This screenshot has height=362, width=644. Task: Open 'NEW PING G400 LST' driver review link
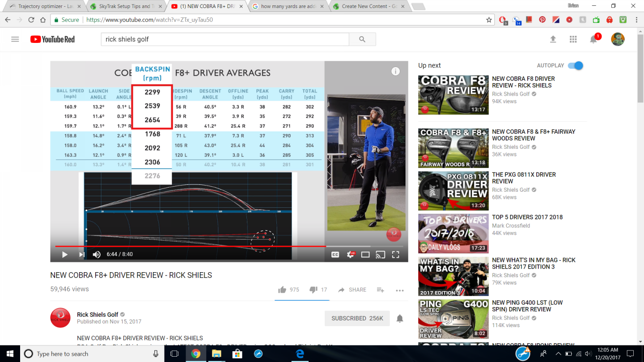(528, 306)
